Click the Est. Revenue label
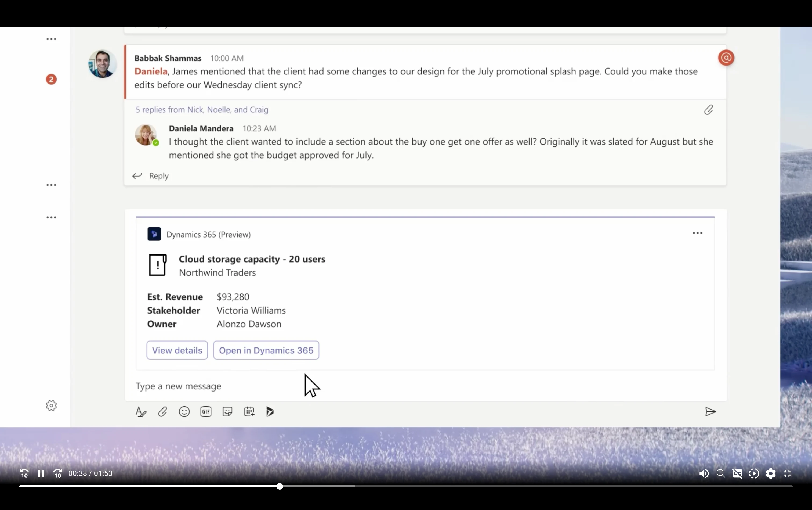This screenshot has height=510, width=812. point(175,297)
